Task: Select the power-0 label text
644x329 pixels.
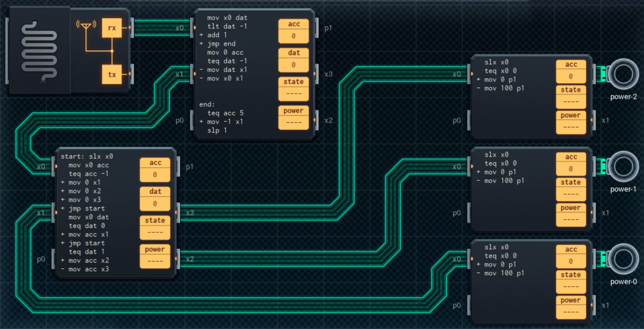Action: coord(624,281)
